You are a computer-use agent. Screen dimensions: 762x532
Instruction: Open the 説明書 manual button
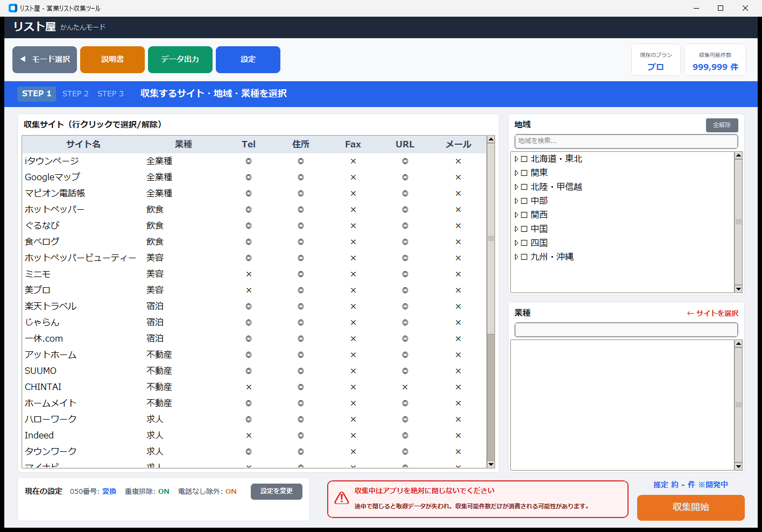(112, 59)
